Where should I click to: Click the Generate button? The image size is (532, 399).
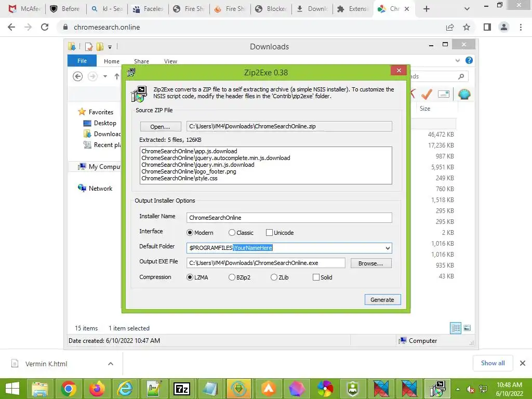(x=382, y=300)
